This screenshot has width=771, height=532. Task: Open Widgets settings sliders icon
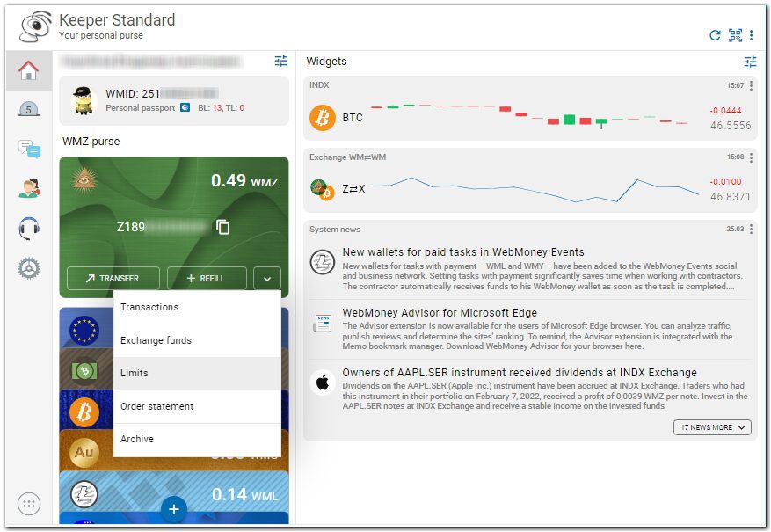[751, 62]
